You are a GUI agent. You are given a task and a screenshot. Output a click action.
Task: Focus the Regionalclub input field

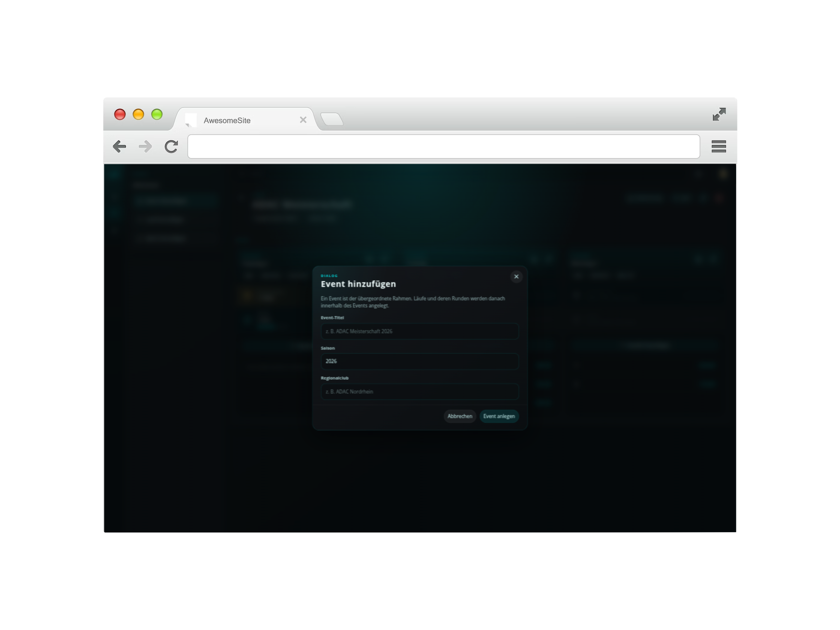coord(420,391)
